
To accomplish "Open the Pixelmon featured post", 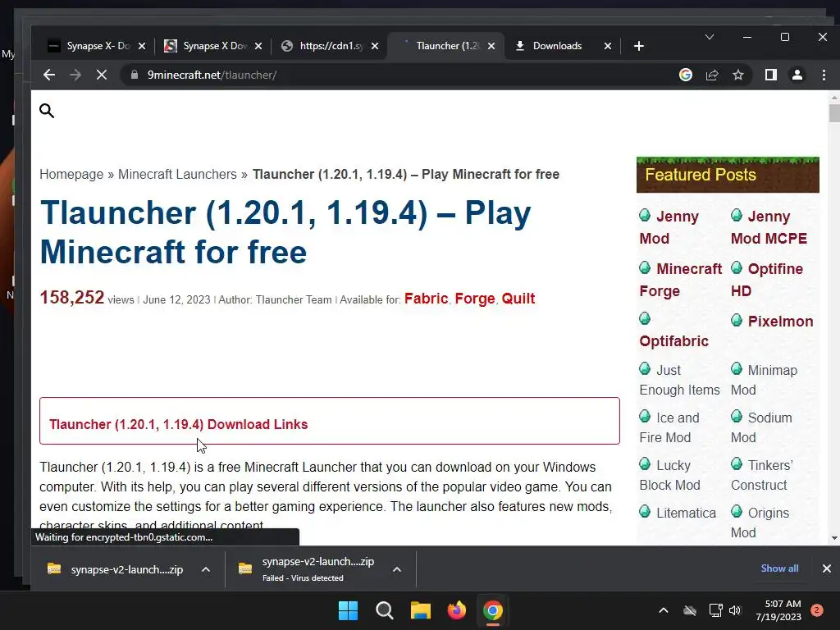I will click(780, 322).
